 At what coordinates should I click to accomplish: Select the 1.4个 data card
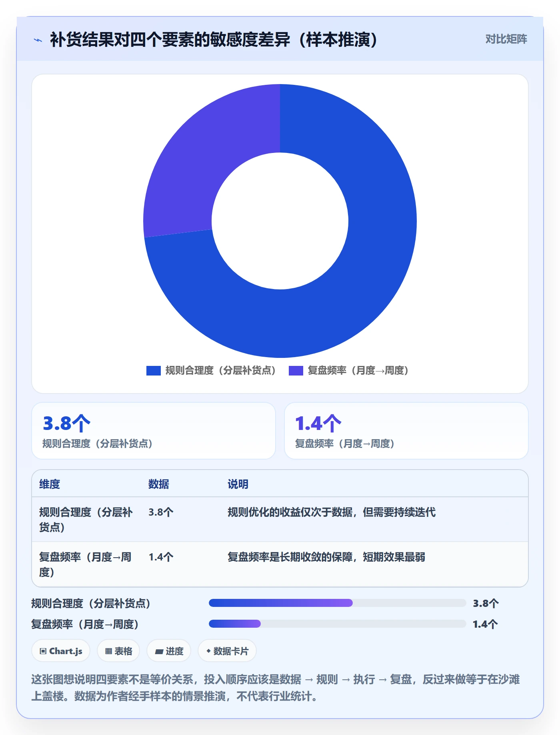[x=406, y=431]
